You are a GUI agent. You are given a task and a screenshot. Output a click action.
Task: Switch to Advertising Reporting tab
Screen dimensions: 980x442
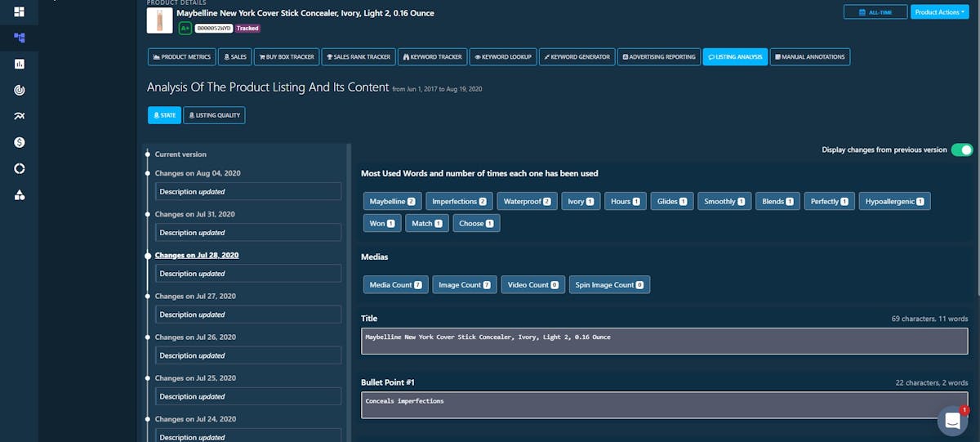tap(658, 57)
